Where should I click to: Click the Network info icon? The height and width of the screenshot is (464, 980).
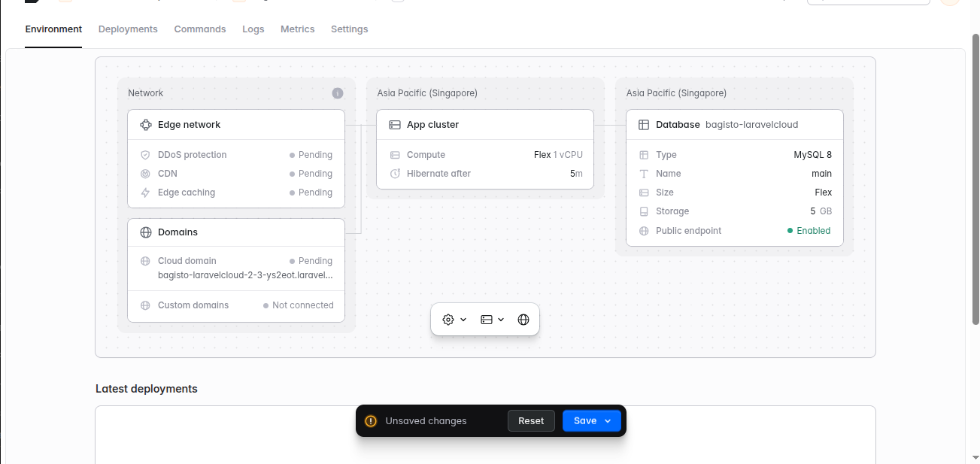point(338,93)
